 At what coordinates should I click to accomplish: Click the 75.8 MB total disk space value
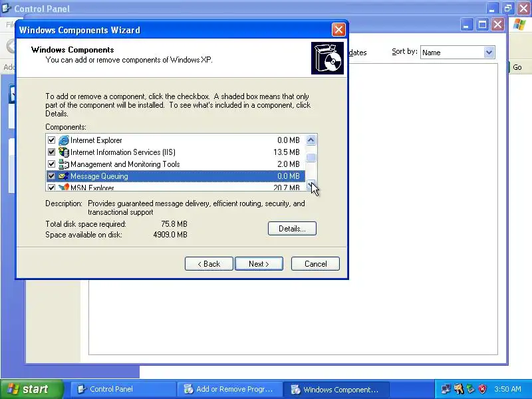coord(174,224)
